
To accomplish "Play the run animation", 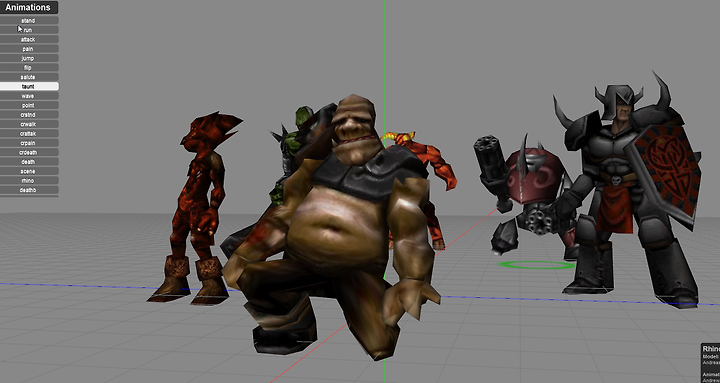I will point(29,30).
